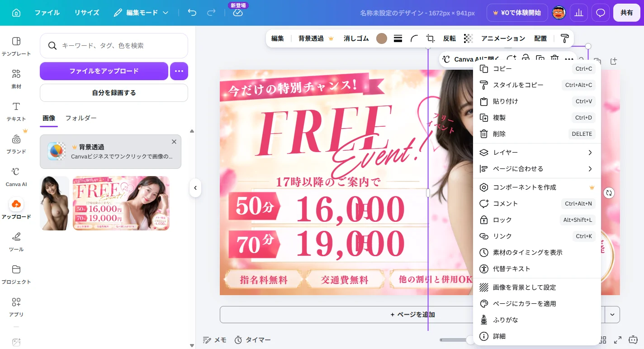Click 編集 in the image toolbar
The width and height of the screenshot is (644, 349).
coord(278,38)
